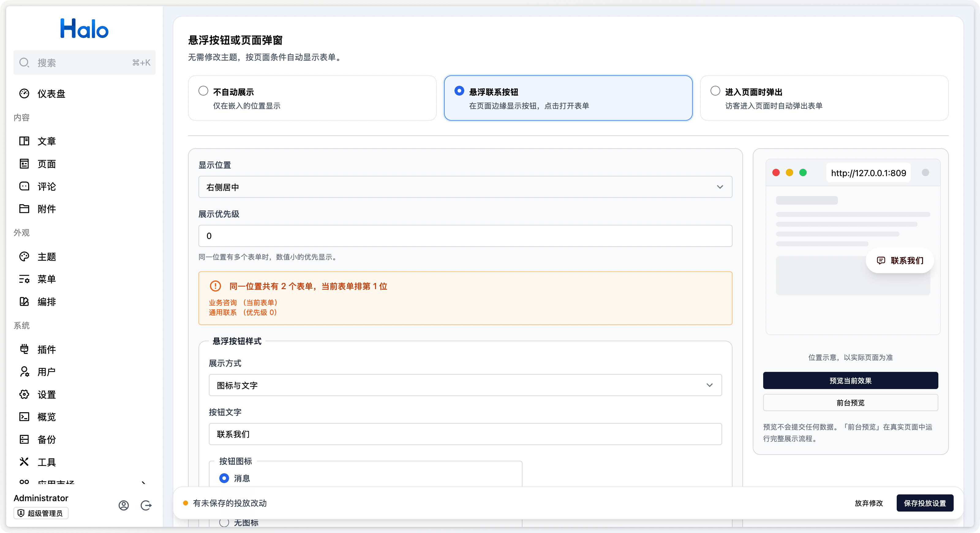Click the 预览当前效果 button
The height and width of the screenshot is (533, 980).
click(x=851, y=380)
